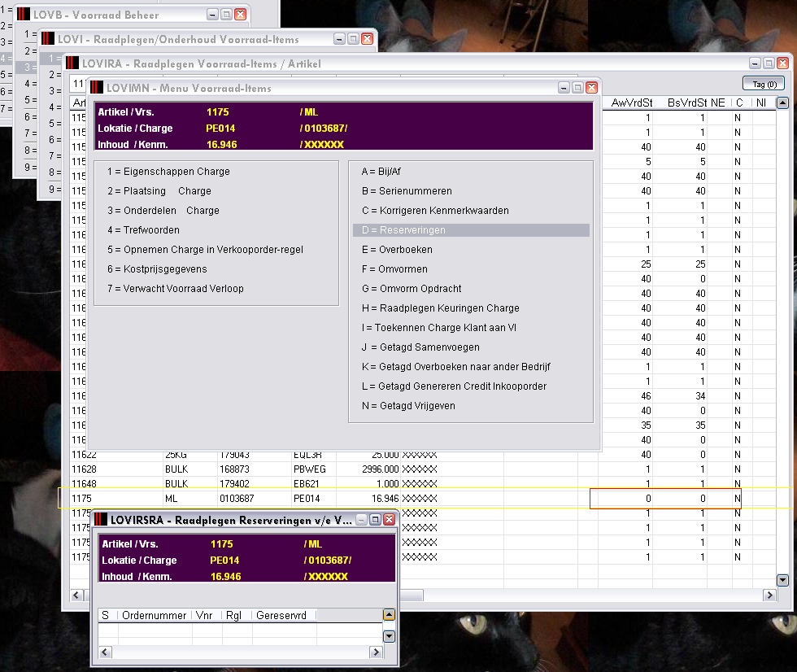Click the LOVIRA window title icon
The width and height of the screenshot is (797, 672).
(72, 63)
